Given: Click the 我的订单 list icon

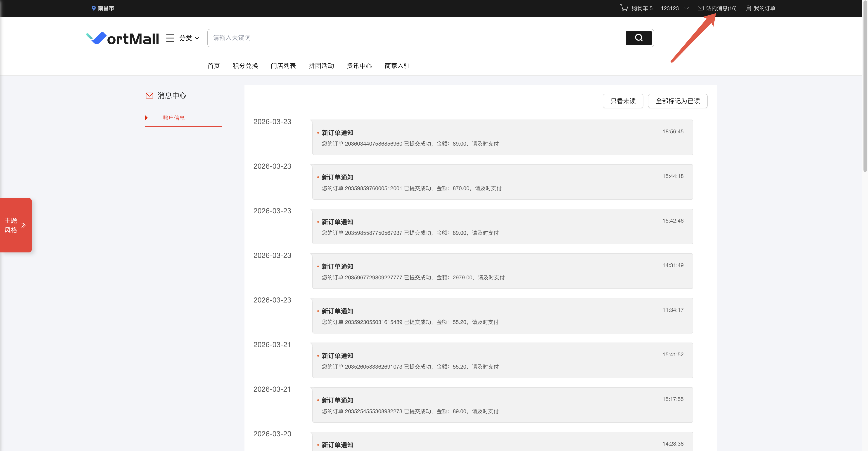Looking at the screenshot, I should click(748, 8).
